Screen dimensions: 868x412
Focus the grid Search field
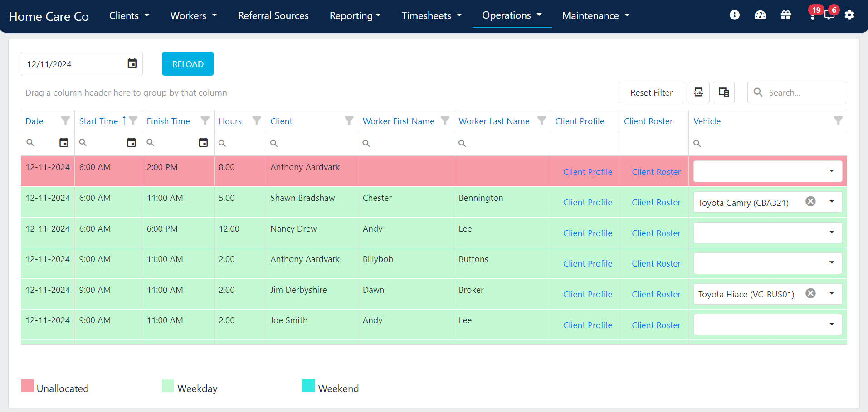click(797, 92)
